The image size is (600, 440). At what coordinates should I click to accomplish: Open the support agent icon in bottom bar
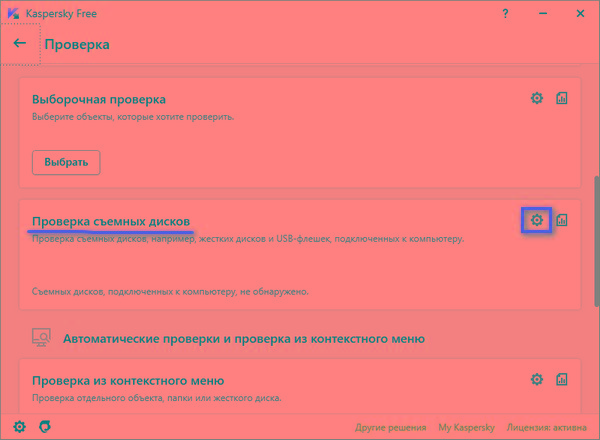point(45,426)
